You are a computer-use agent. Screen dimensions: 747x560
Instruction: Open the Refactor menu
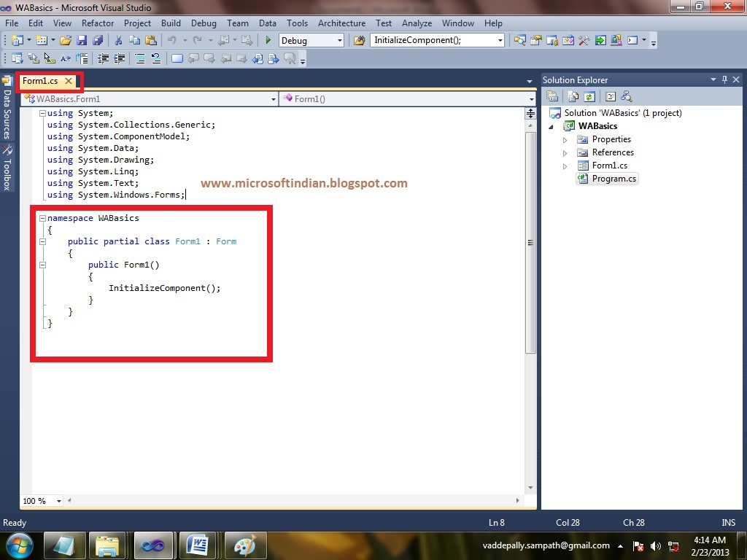pos(98,23)
